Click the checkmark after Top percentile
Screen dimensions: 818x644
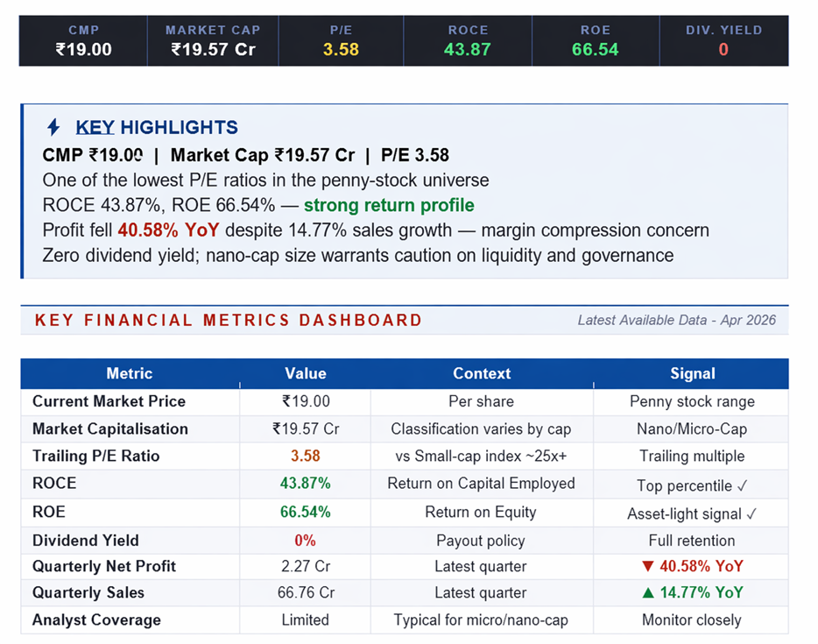coord(741,485)
